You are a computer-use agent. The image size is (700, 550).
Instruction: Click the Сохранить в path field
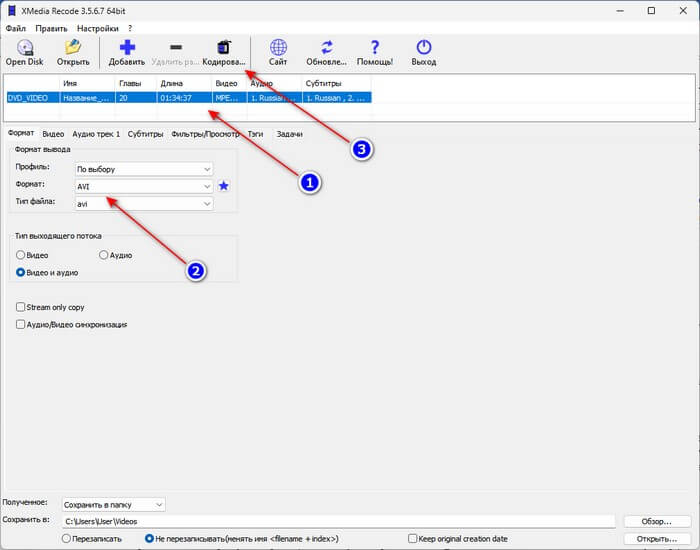[337, 521]
